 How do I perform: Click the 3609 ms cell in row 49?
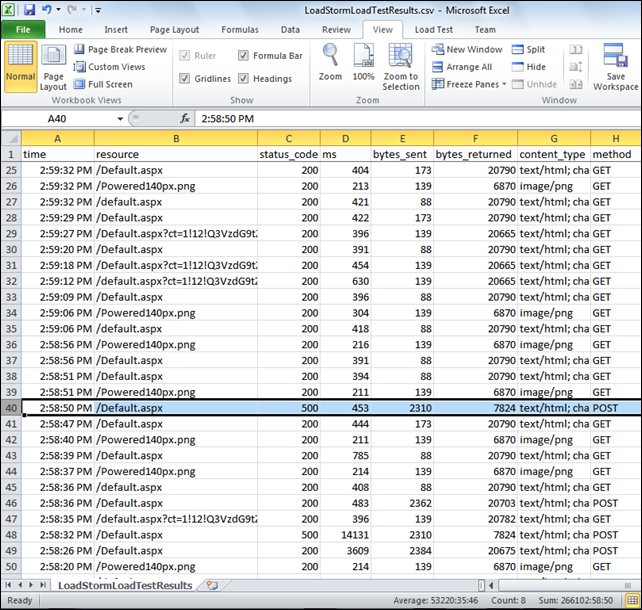pos(346,551)
